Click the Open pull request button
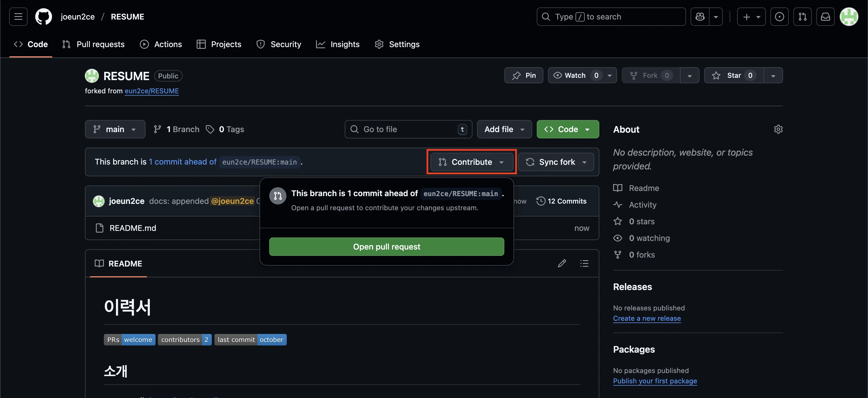The image size is (868, 398). click(386, 247)
